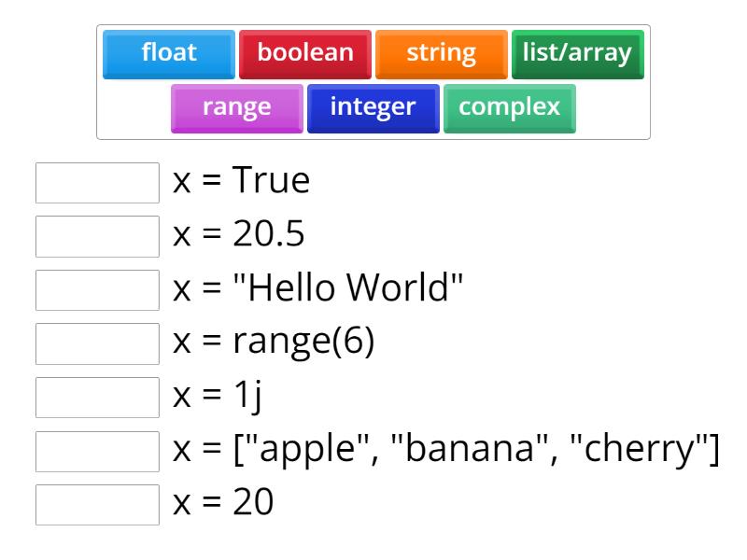Viewport: 747px width, 560px height.
Task: Select the blank slot for "Hello World"
Action: point(98,290)
